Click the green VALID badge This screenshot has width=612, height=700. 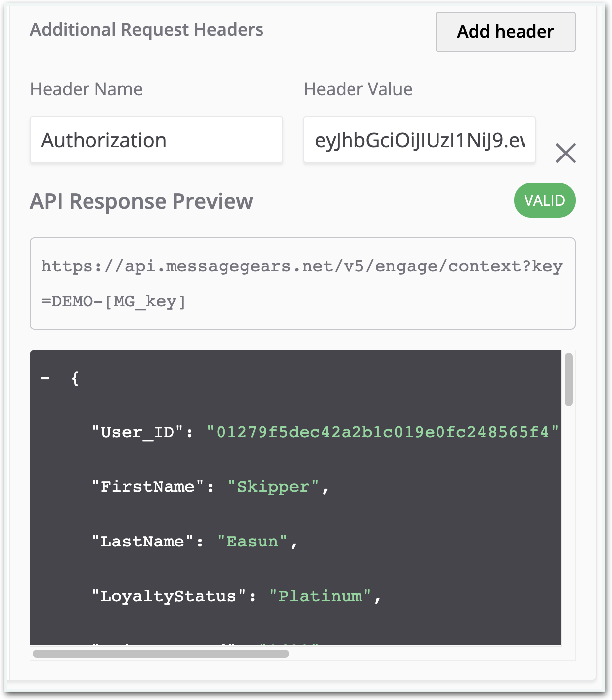[x=544, y=200]
